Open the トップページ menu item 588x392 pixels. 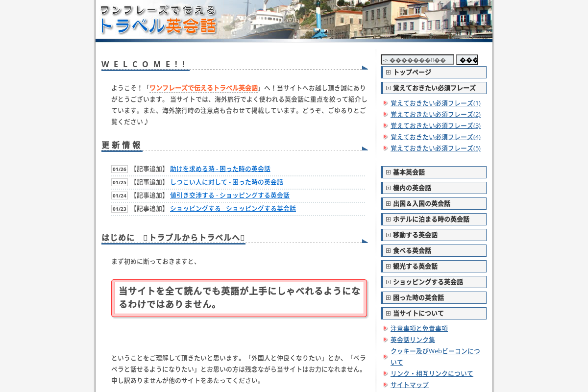(x=434, y=73)
